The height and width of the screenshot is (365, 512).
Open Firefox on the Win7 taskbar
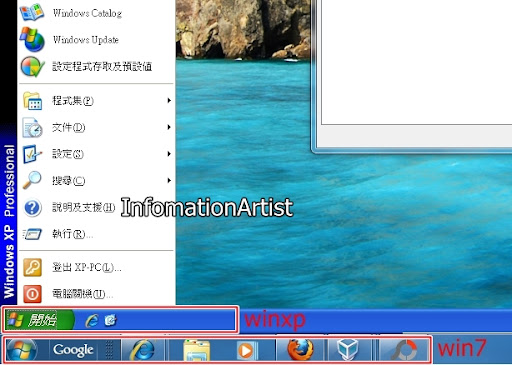click(300, 350)
